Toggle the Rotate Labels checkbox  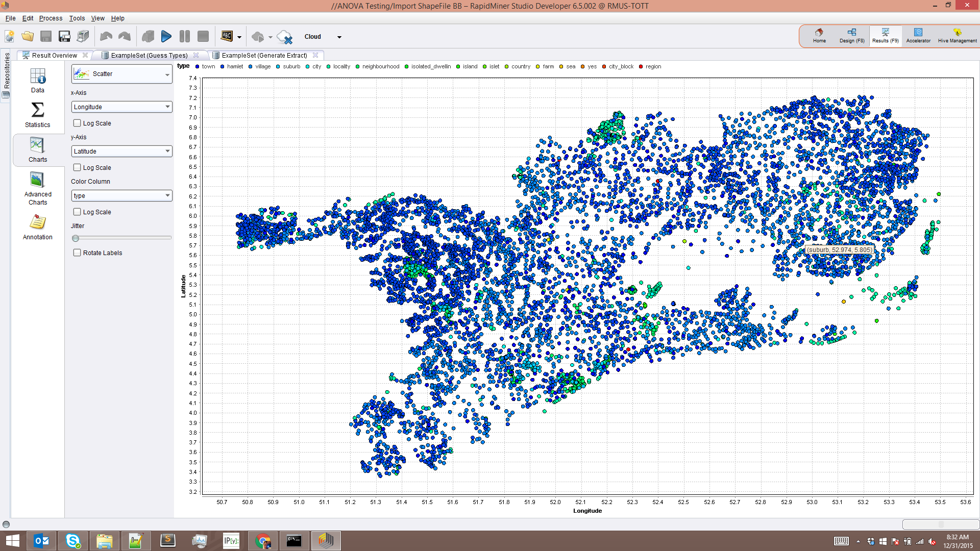[x=77, y=253]
